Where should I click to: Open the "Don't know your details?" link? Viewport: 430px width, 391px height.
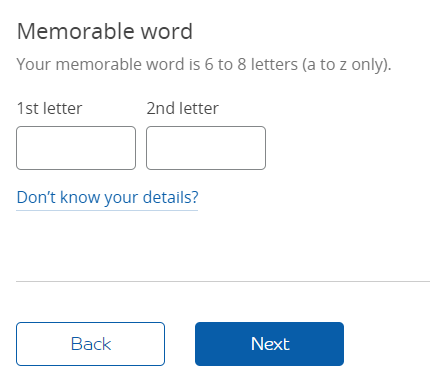coord(107,198)
